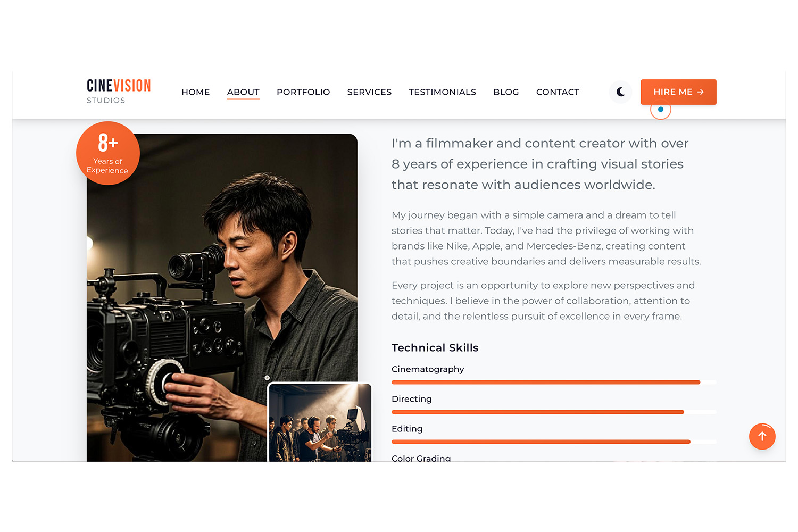Screen dimensions: 798x532
Task: Click the filmmaker portrait photo
Action: point(213,266)
